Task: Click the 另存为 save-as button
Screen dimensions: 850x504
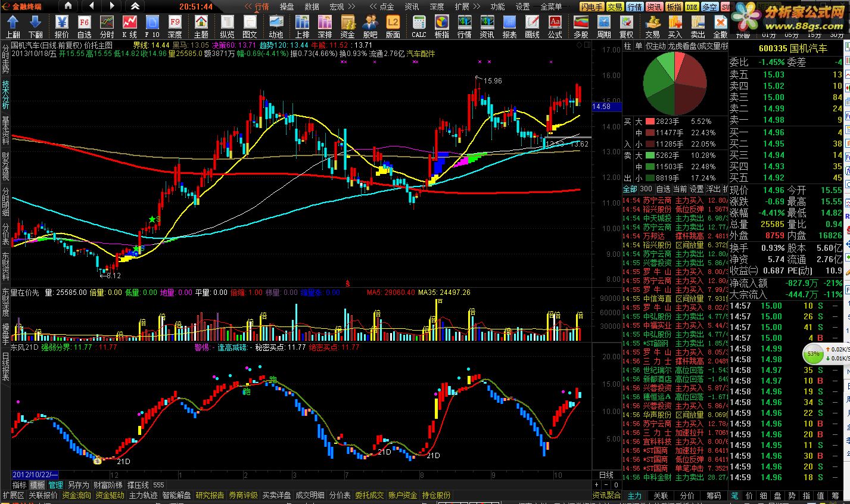Action: click(x=79, y=486)
